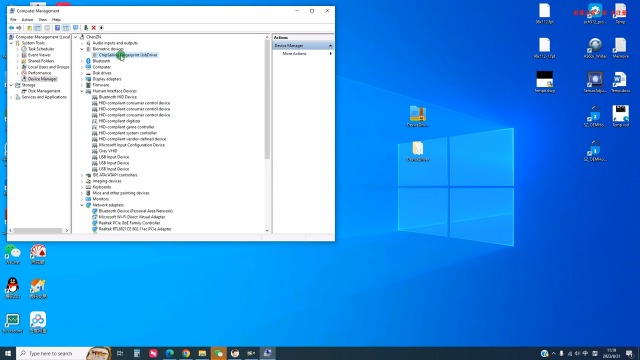Collapse the Network adapters category
Viewport: 640px width, 360px height.
82,205
